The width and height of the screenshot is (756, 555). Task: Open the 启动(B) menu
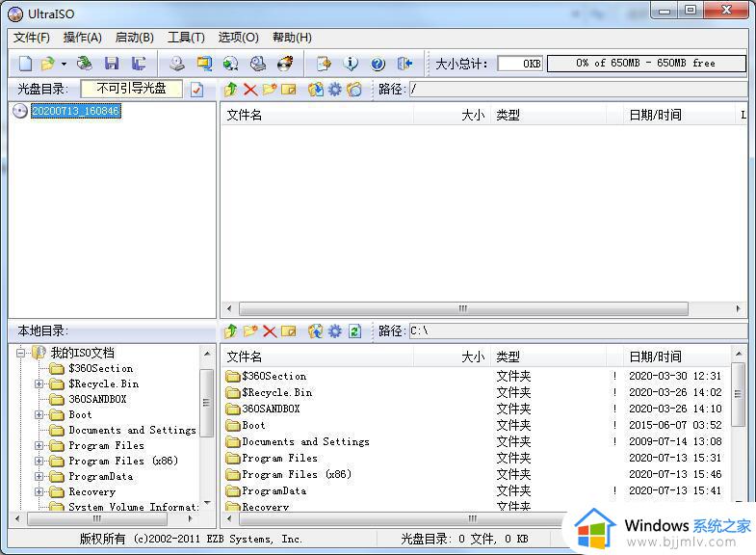(x=135, y=38)
